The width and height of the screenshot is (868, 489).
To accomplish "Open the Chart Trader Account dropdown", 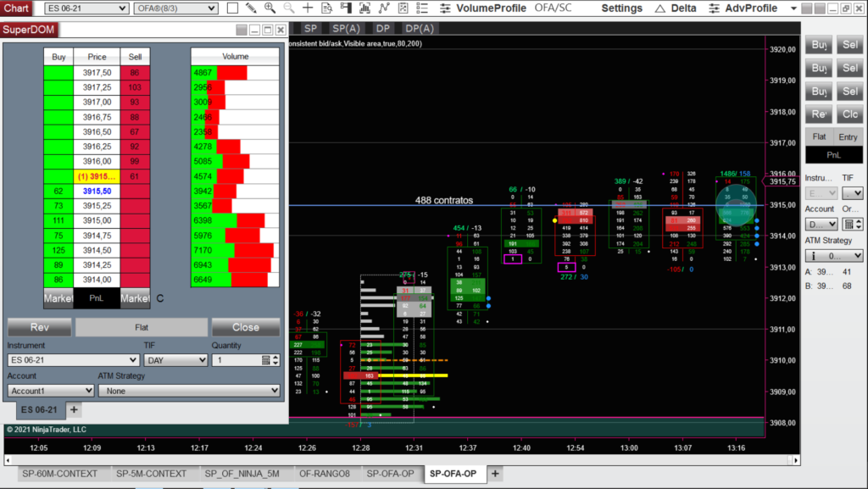I will [821, 224].
